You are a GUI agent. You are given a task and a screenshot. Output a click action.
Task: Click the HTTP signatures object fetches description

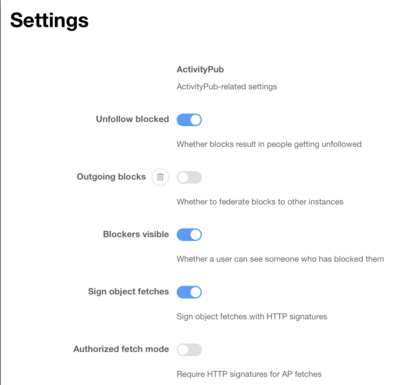tap(252, 316)
